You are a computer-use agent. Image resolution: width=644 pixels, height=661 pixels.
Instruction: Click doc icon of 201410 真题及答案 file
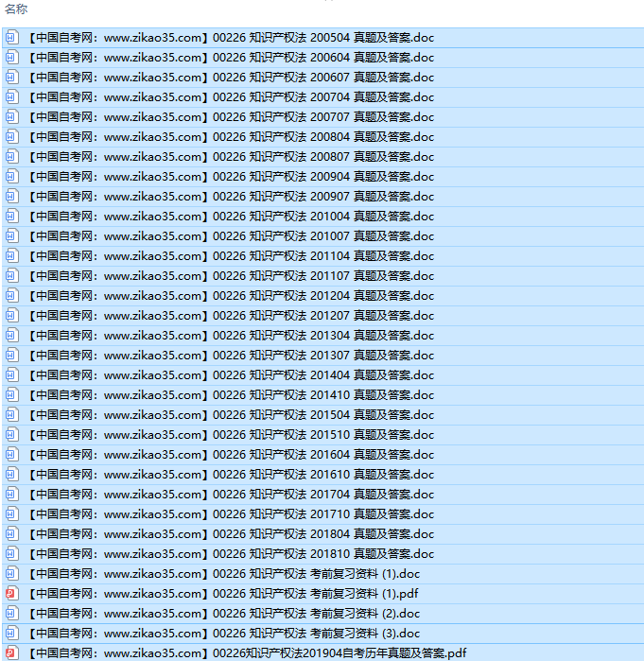pos(11,395)
